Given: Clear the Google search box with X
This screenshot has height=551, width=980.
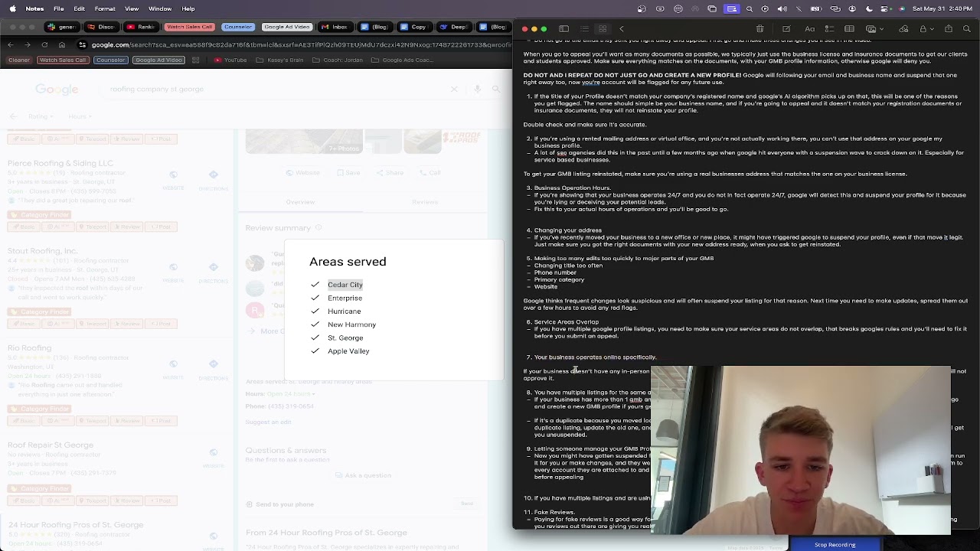Looking at the screenshot, I should 454,89.
